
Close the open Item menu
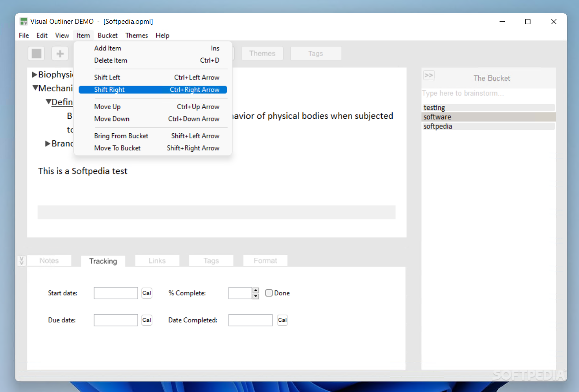83,35
